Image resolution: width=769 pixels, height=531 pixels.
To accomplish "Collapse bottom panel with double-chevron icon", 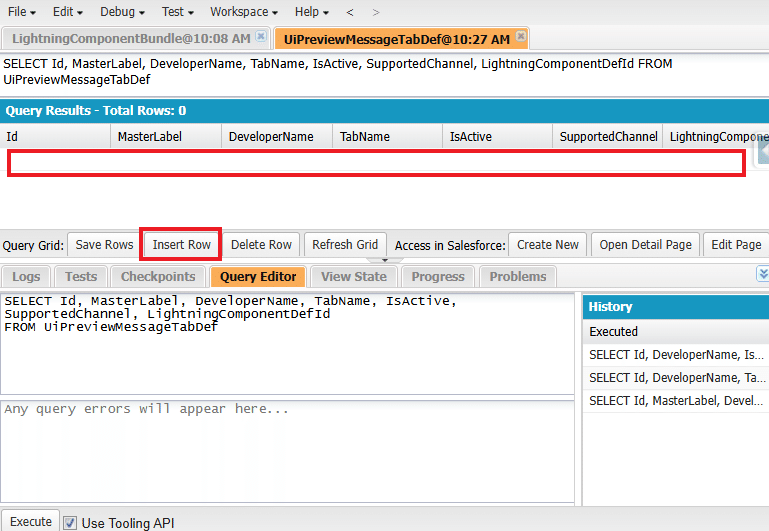I will point(763,274).
